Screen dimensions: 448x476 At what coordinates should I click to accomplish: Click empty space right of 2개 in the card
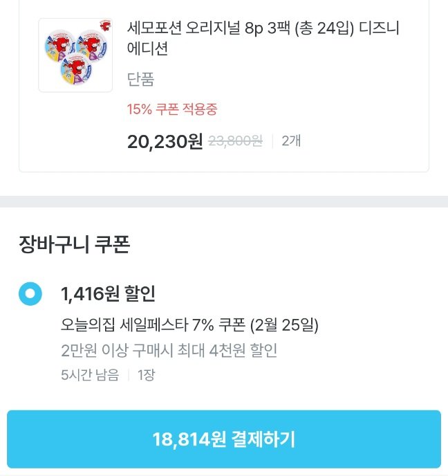366,141
